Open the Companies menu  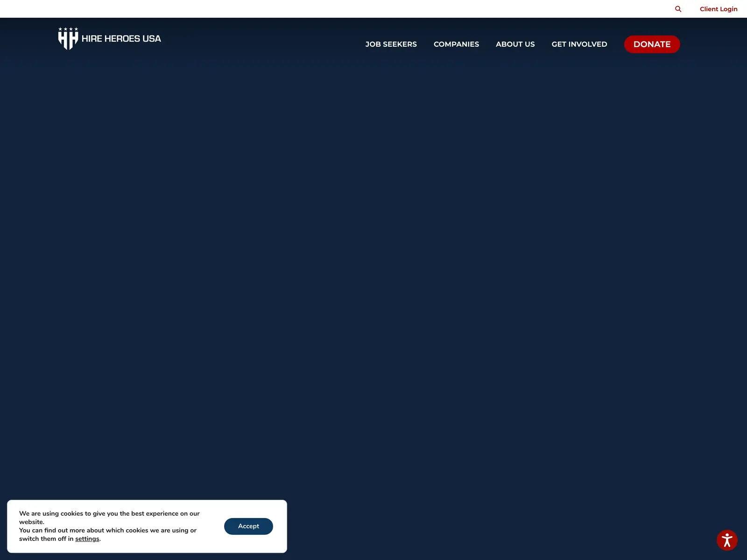click(x=456, y=44)
